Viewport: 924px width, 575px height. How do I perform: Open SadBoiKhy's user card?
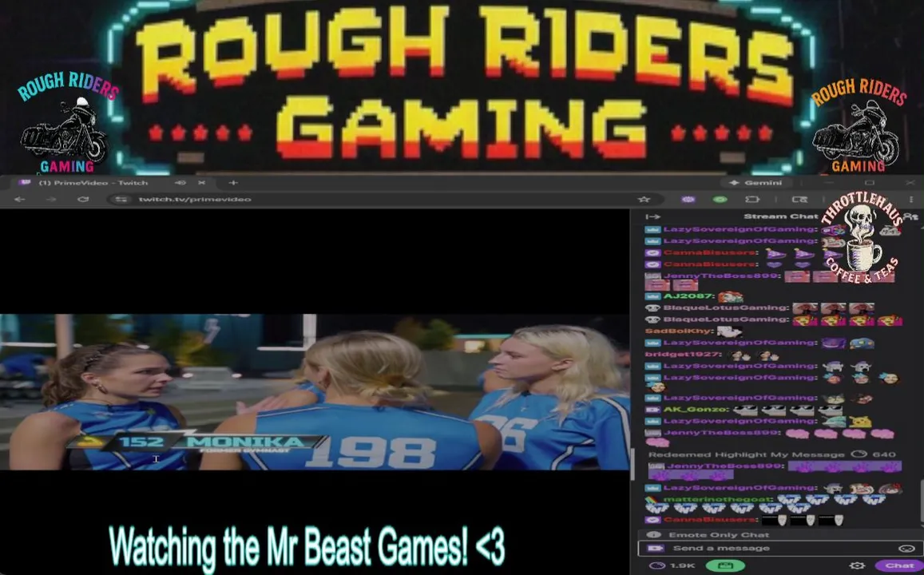coord(678,331)
